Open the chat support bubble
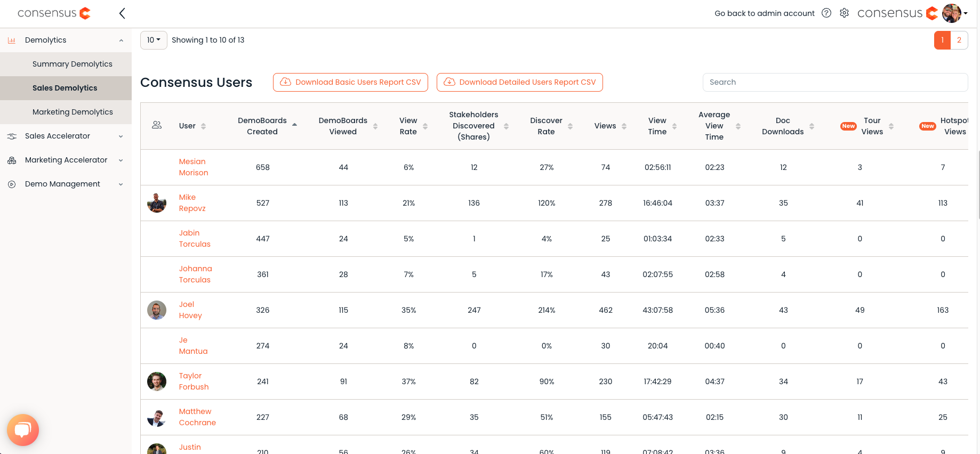980x454 pixels. [23, 430]
